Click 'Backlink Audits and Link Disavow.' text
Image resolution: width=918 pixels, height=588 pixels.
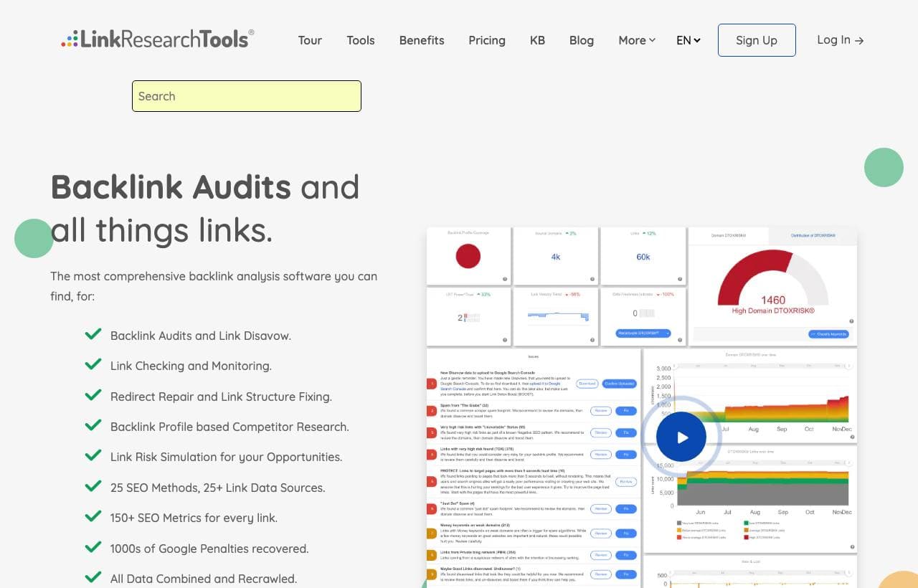point(201,336)
